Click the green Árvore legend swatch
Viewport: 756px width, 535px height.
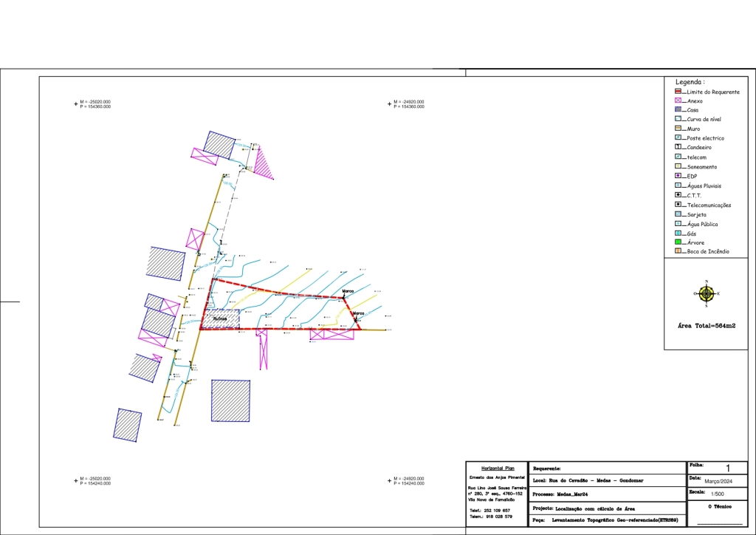pos(678,242)
